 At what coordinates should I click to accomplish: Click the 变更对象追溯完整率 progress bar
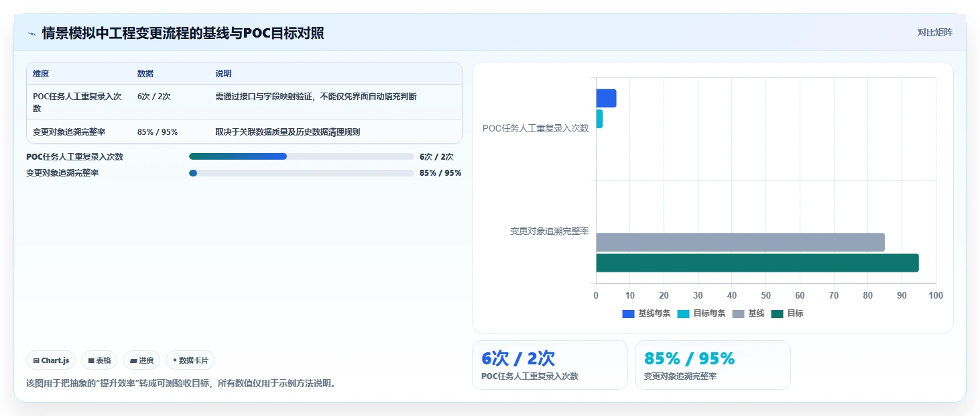click(x=302, y=172)
